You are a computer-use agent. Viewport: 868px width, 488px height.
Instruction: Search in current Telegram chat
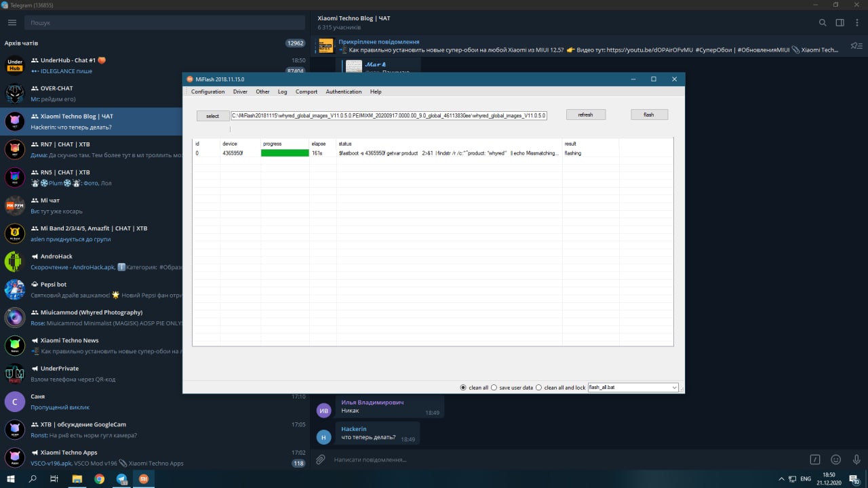tap(823, 22)
